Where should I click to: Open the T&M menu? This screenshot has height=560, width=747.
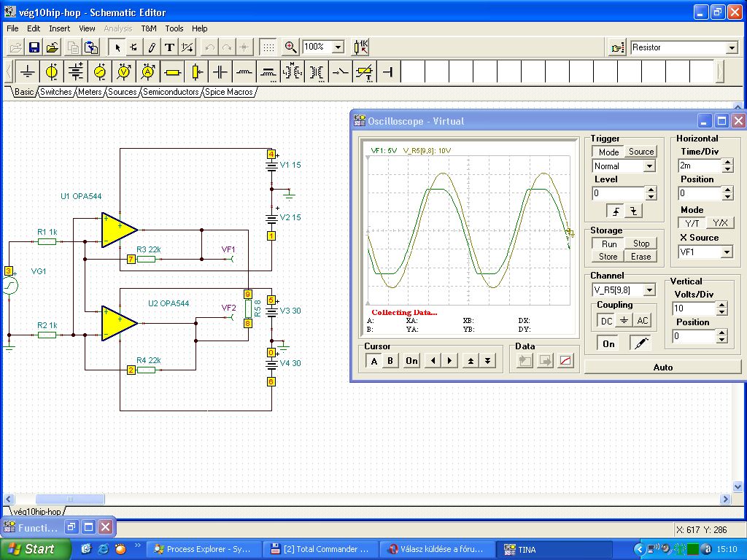(x=149, y=28)
